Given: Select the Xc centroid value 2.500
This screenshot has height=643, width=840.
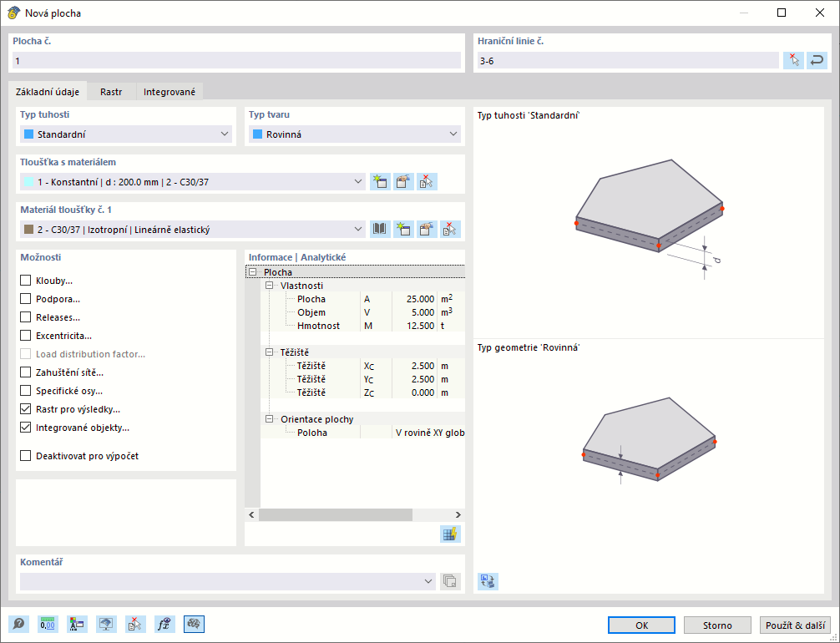Looking at the screenshot, I should pos(423,366).
